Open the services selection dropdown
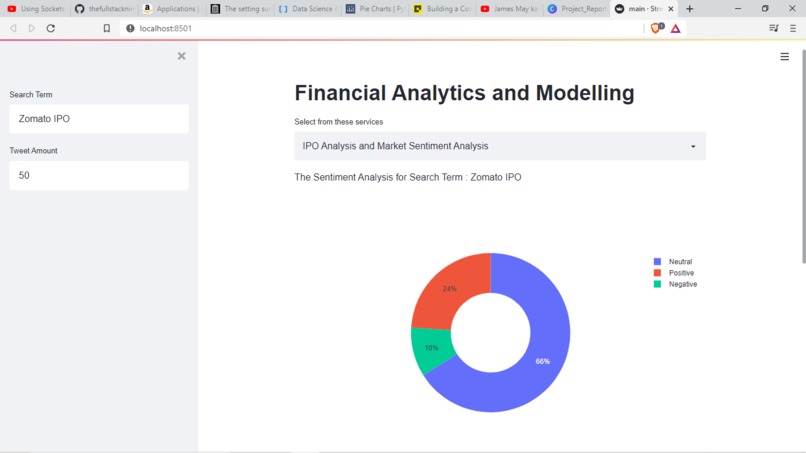 (x=500, y=146)
